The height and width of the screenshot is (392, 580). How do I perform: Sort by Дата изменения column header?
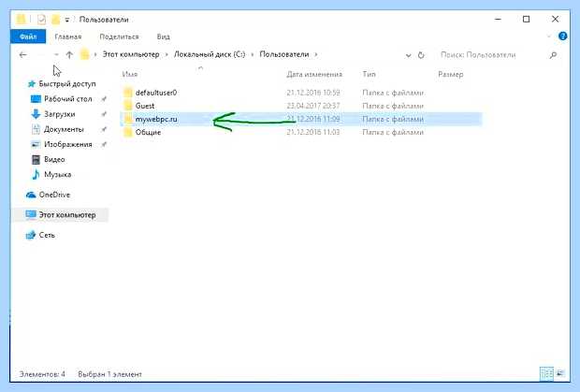[314, 74]
